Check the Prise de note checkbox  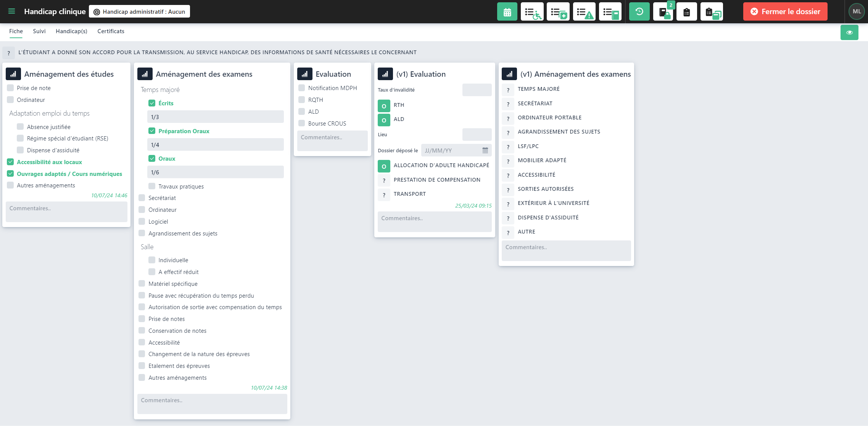11,88
